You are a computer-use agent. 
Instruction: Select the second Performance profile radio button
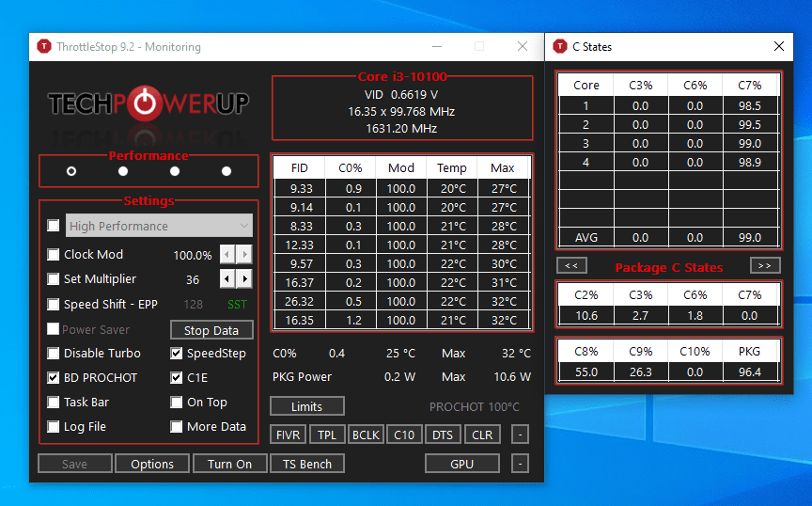tap(123, 171)
